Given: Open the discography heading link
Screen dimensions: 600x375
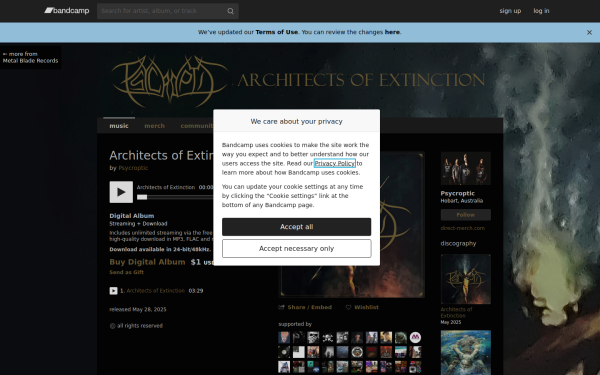Looking at the screenshot, I should pyautogui.click(x=458, y=243).
